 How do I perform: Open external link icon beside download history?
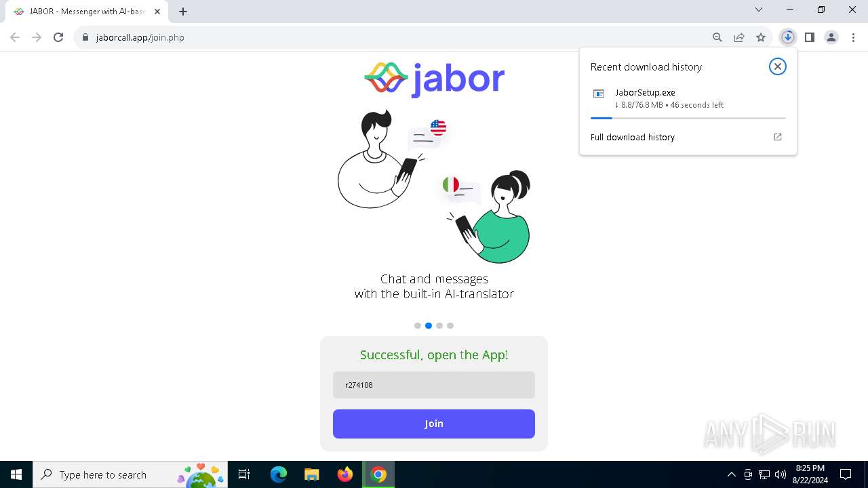point(778,137)
